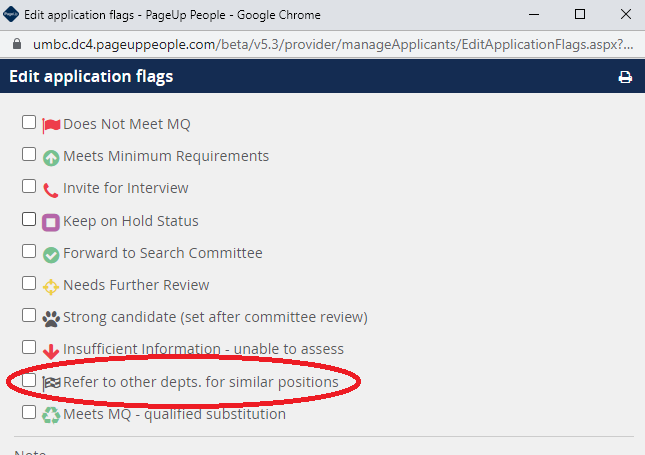Check the Does Not Meet MQ checkbox
The width and height of the screenshot is (645, 455).
[x=29, y=122]
